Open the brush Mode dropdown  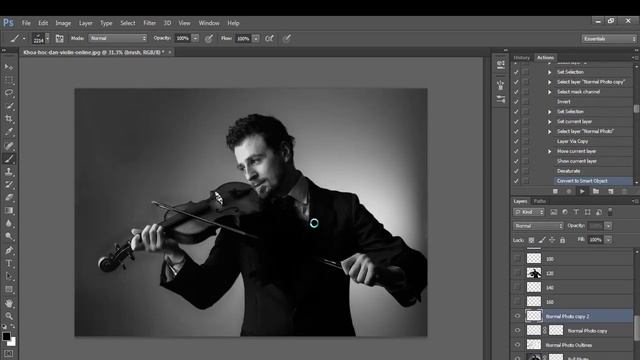(118, 38)
